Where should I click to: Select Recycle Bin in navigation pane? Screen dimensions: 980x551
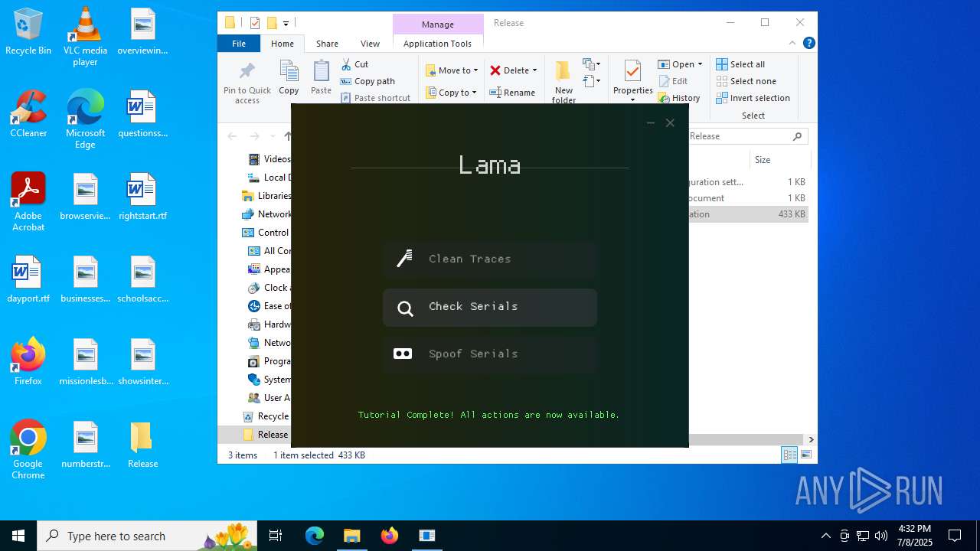[x=265, y=416]
